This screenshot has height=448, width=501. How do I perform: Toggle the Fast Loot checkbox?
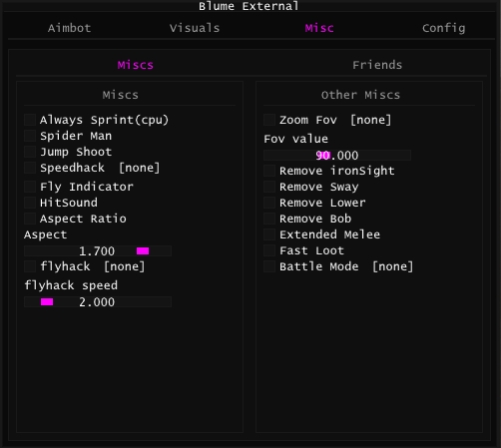pos(269,250)
